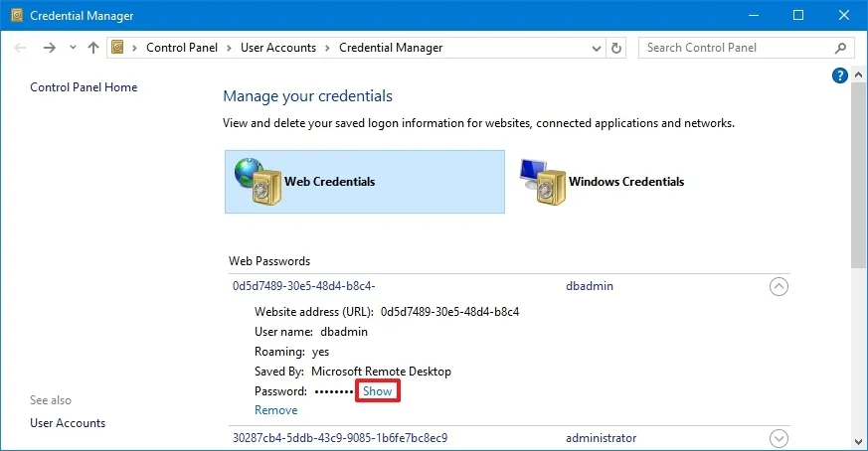Click the dbadmin name in entry header

click(590, 286)
